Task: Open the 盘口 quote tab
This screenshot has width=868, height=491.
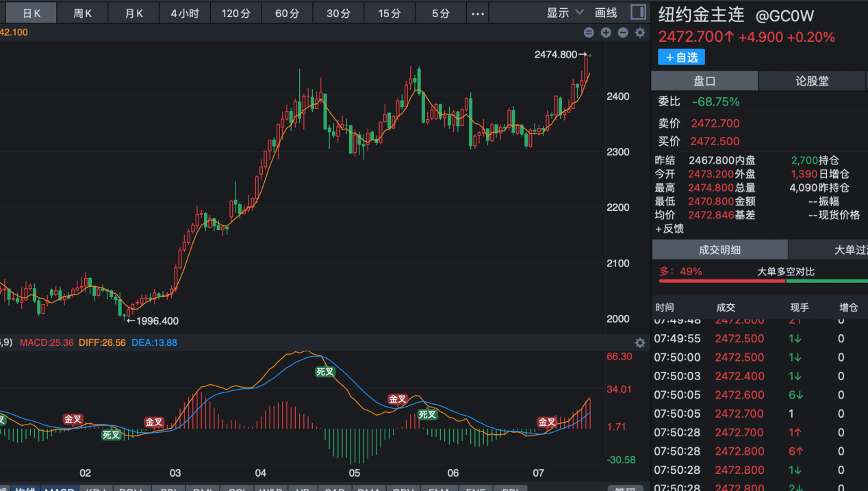Action: 704,81
